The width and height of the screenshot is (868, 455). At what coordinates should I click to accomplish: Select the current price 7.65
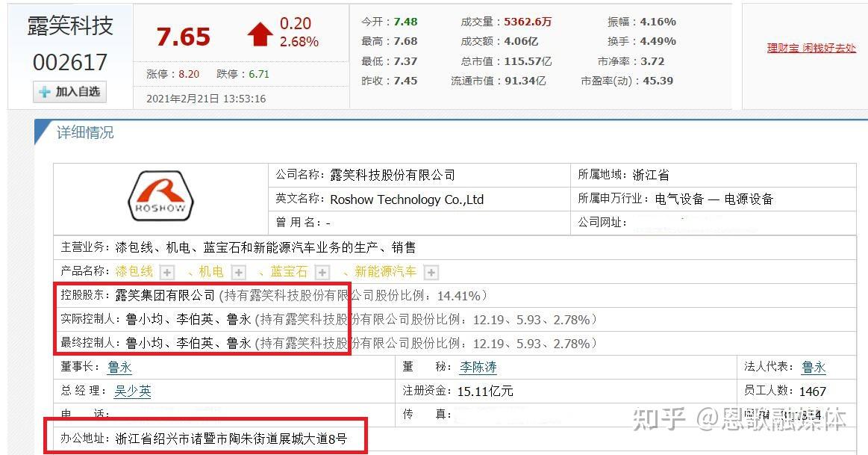pos(184,37)
